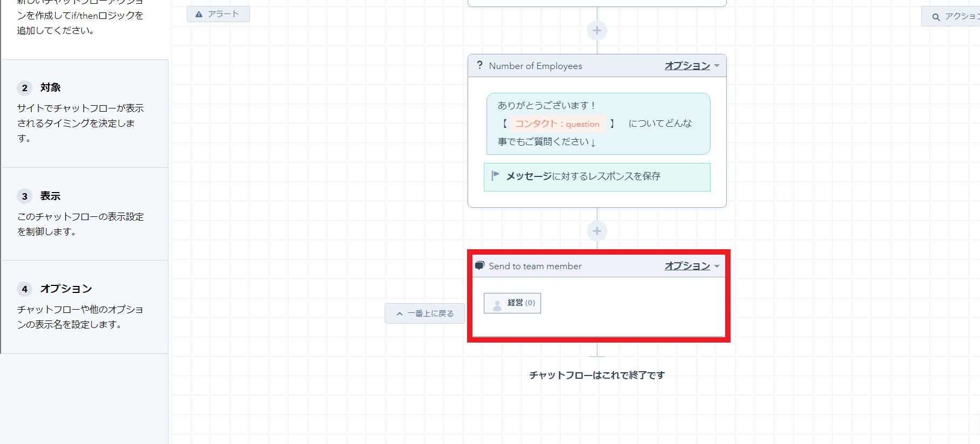
Task: Click the チャットフローや他のオプション description text
Action: coord(80,317)
